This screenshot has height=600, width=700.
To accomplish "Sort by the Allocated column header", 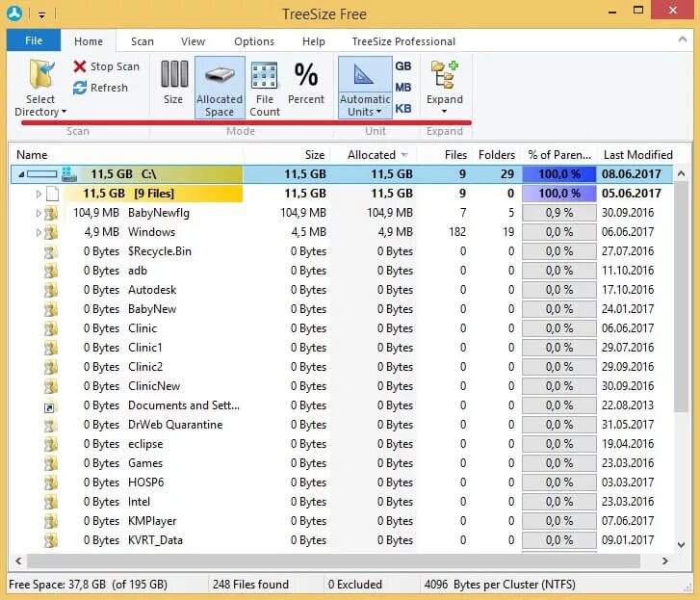I will pyautogui.click(x=375, y=155).
